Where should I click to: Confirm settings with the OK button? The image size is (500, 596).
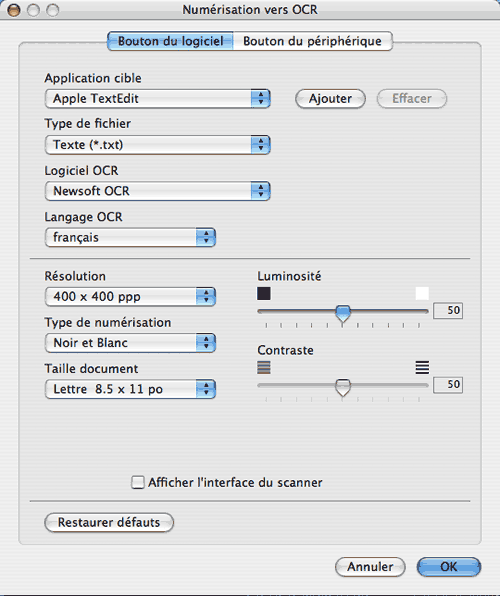449,567
